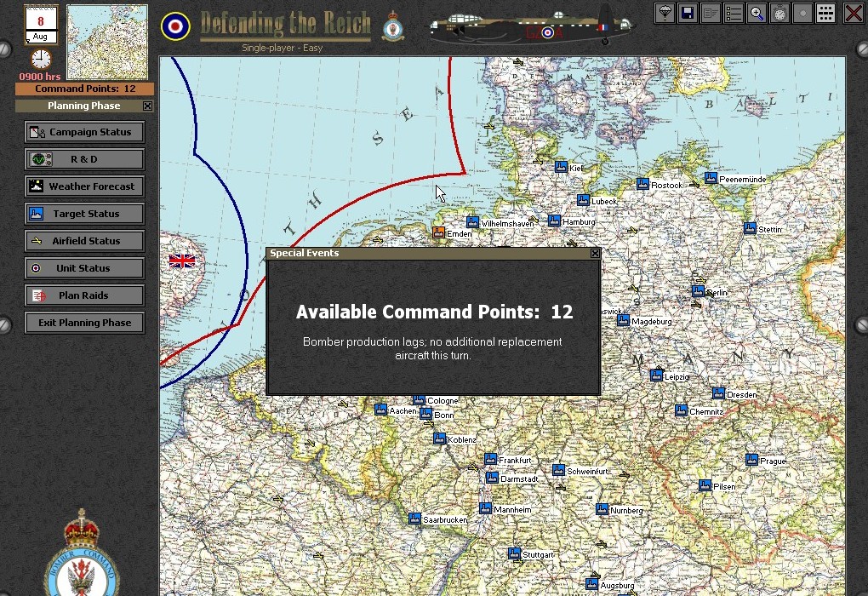Click the small squadron crest beside title
This screenshot has height=596, width=868.
[394, 26]
